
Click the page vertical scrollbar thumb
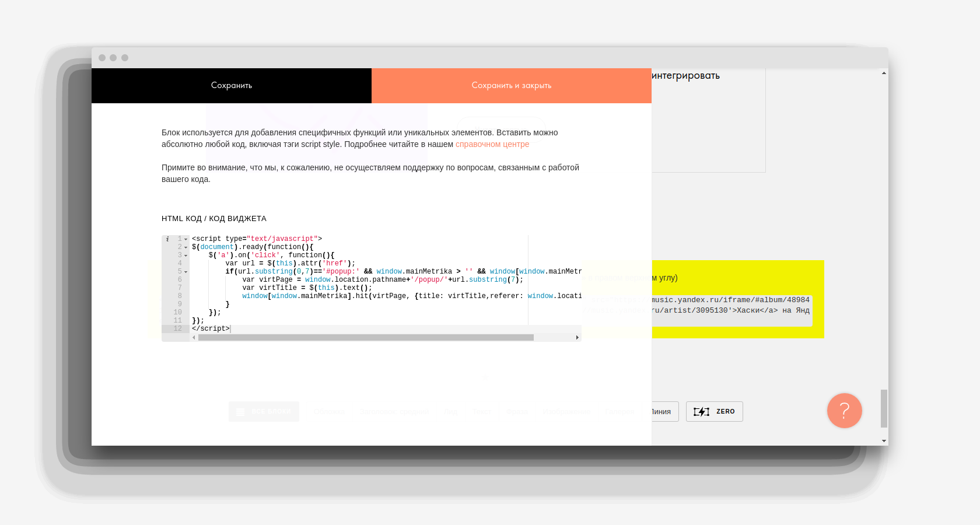(884, 408)
